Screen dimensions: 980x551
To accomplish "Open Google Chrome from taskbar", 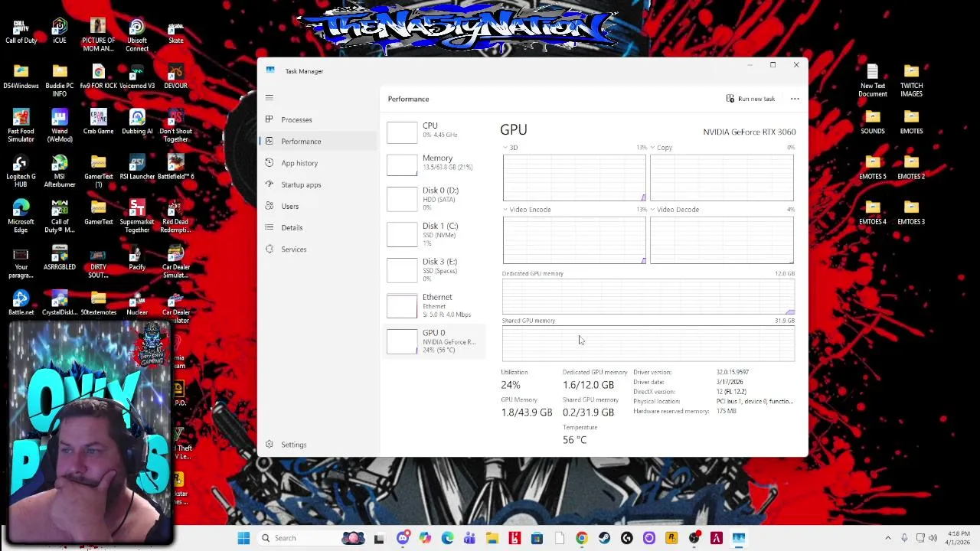I will tap(582, 538).
